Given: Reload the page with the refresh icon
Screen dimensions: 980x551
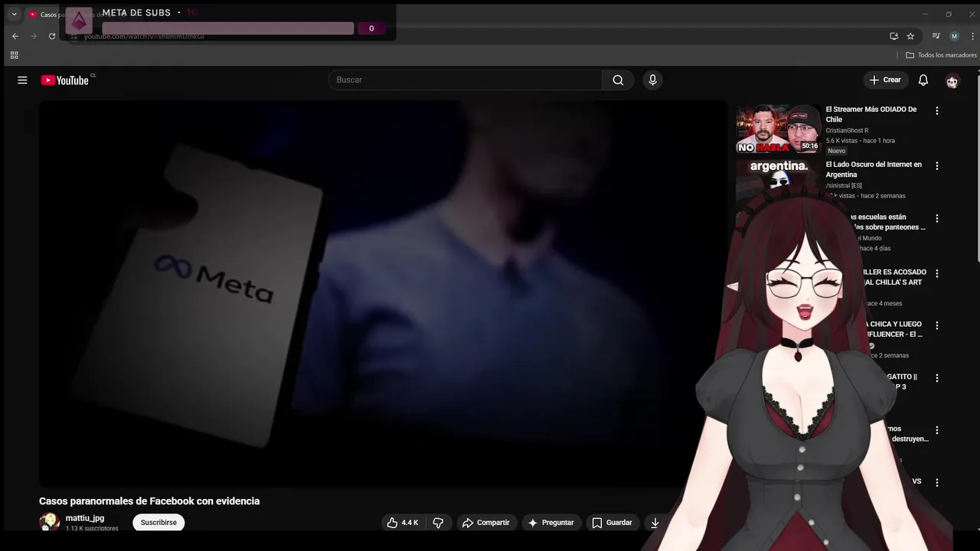Looking at the screenshot, I should (52, 36).
